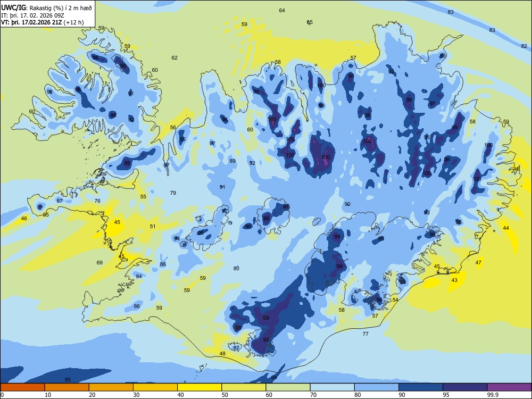Select the map value '56' near Húnaflói
Screen dimensions: 532x399
[173, 127]
